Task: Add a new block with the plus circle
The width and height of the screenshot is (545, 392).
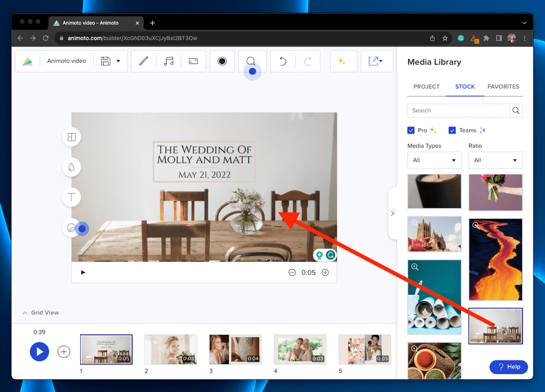Action: click(64, 352)
